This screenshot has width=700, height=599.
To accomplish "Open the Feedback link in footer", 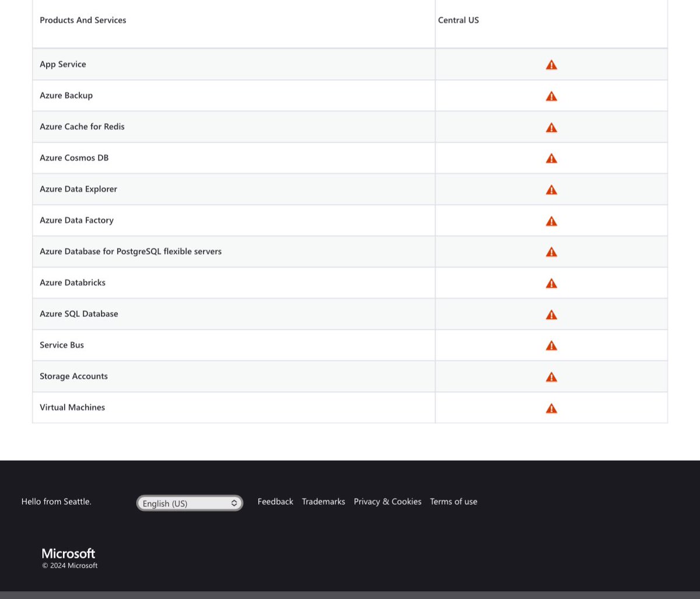I will pyautogui.click(x=275, y=502).
